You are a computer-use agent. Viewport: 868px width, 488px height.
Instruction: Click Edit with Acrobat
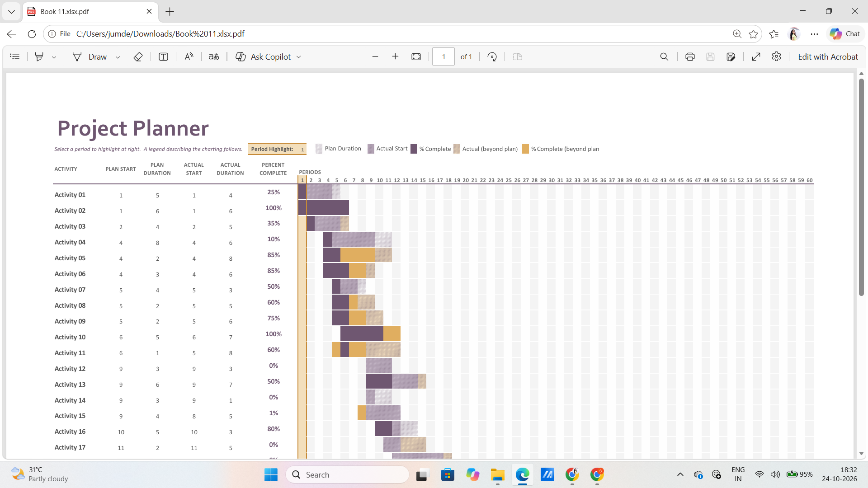point(827,56)
